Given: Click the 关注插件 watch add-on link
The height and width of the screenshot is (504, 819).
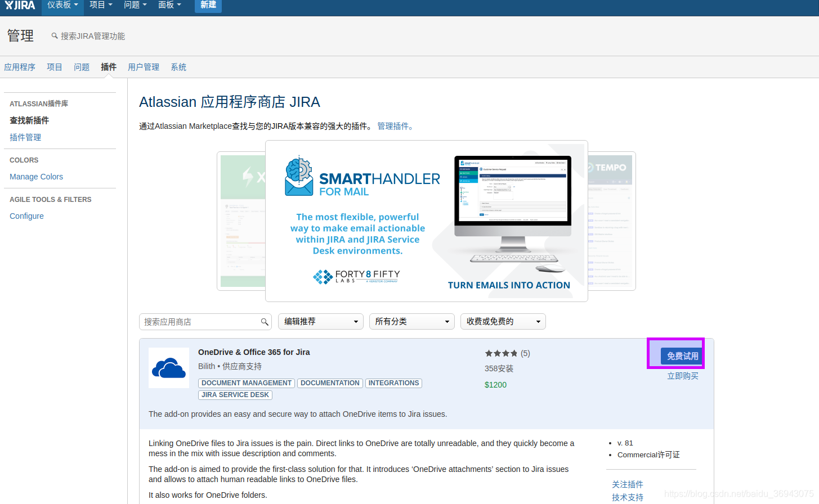Looking at the screenshot, I should click(628, 484).
